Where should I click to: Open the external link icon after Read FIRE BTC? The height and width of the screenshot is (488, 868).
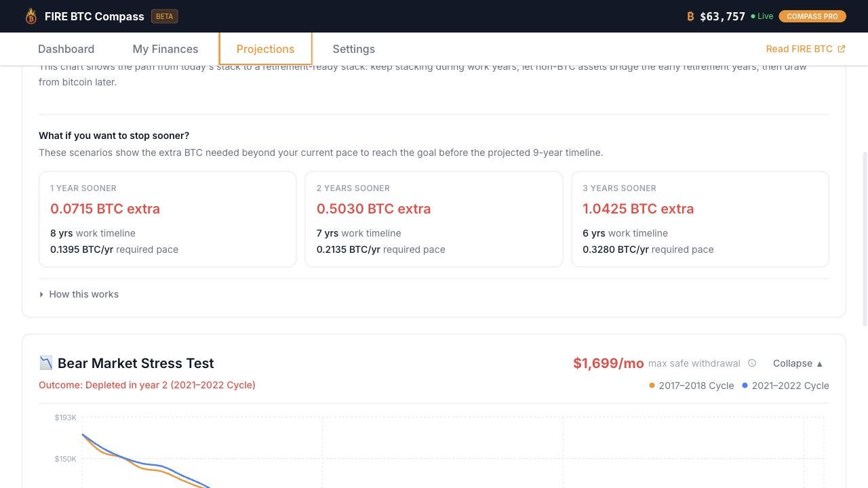point(842,49)
